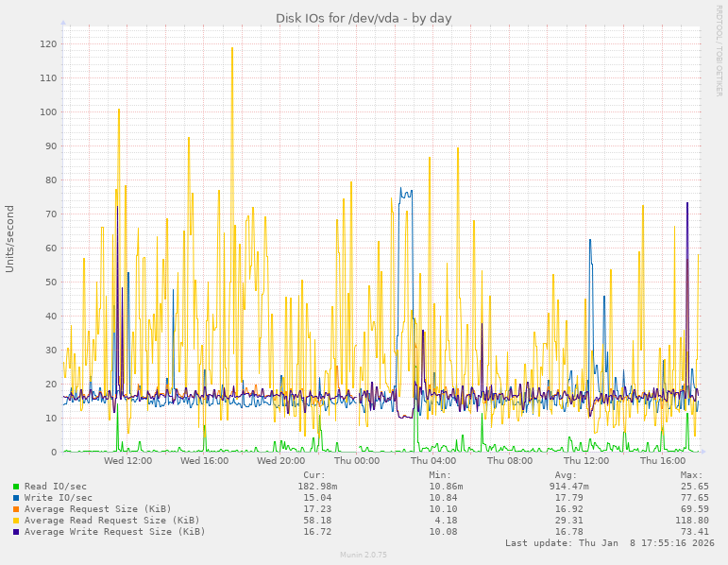Viewport: 728px width, 565px height.
Task: Click the Average Request Size max 69.59
Action: tap(695, 509)
